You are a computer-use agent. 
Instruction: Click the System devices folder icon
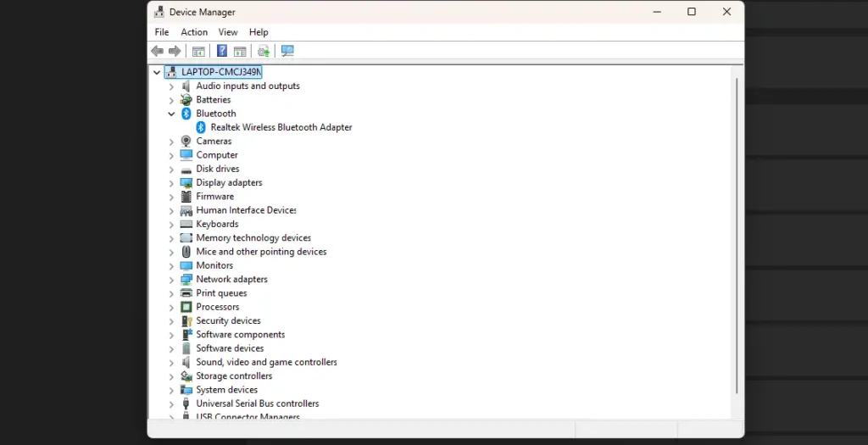[x=186, y=390]
